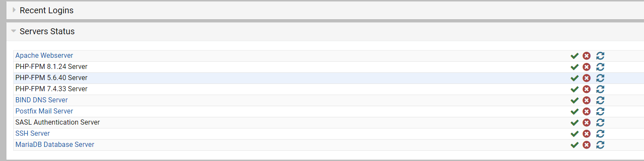Click green checkmark for MariaDB Database Server
Viewport: 644px width, 161px height.
click(575, 145)
